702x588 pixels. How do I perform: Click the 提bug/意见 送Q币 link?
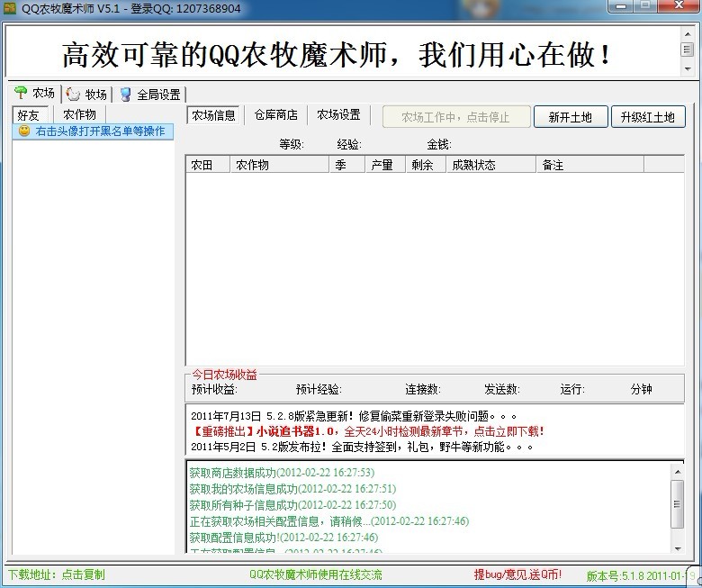(517, 574)
